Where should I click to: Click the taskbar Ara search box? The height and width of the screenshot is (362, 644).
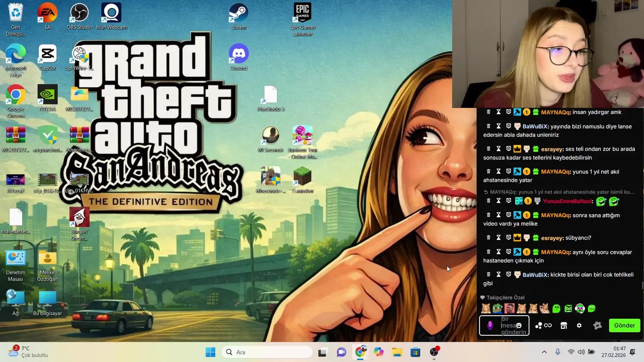click(267, 352)
